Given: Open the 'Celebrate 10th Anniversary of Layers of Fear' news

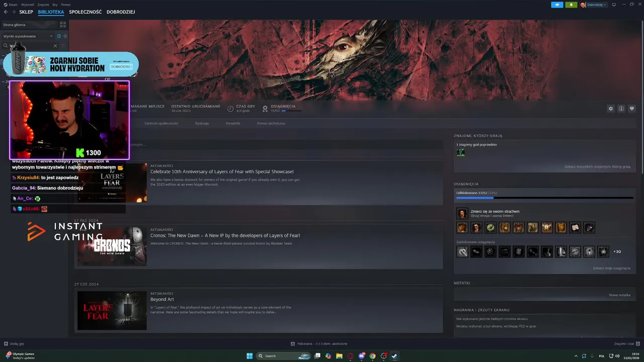Looking at the screenshot, I should [222, 171].
